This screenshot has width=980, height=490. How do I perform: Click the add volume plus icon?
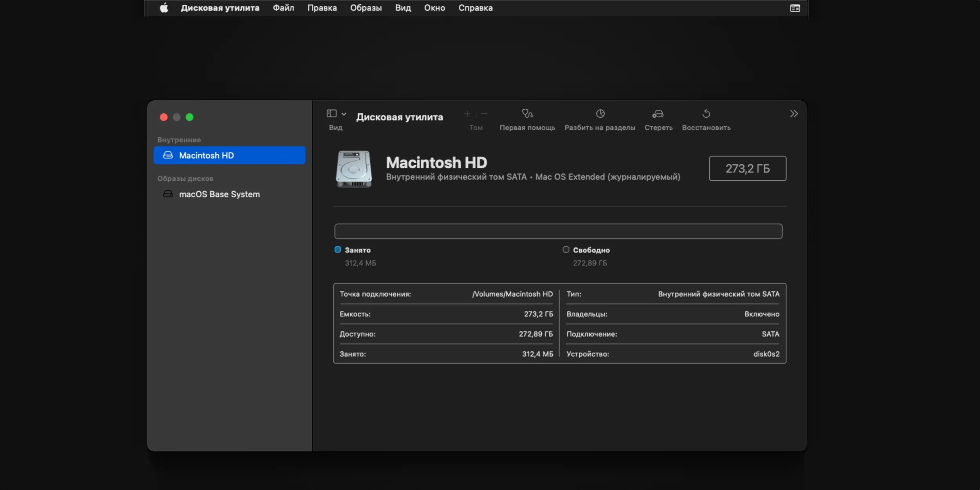click(467, 114)
